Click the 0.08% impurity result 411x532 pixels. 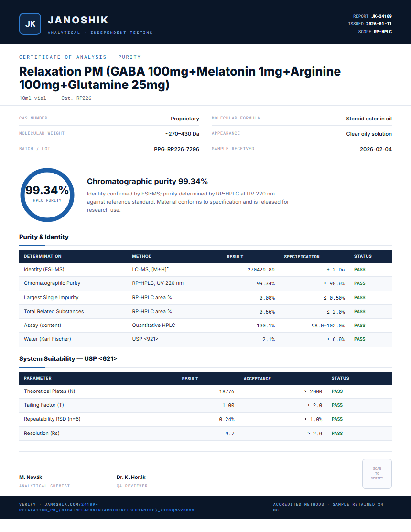[x=267, y=298]
